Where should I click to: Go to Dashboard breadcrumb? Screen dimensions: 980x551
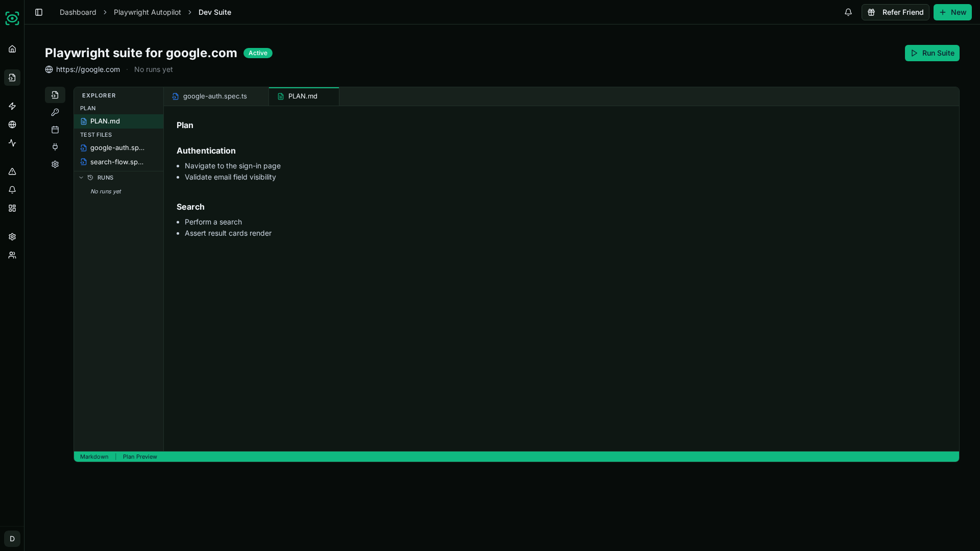coord(78,12)
